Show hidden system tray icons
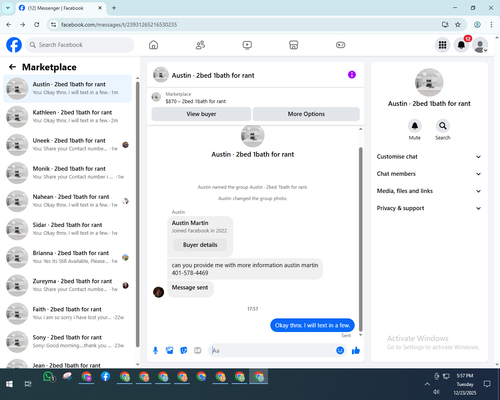This screenshot has height=400, width=500. [x=427, y=384]
